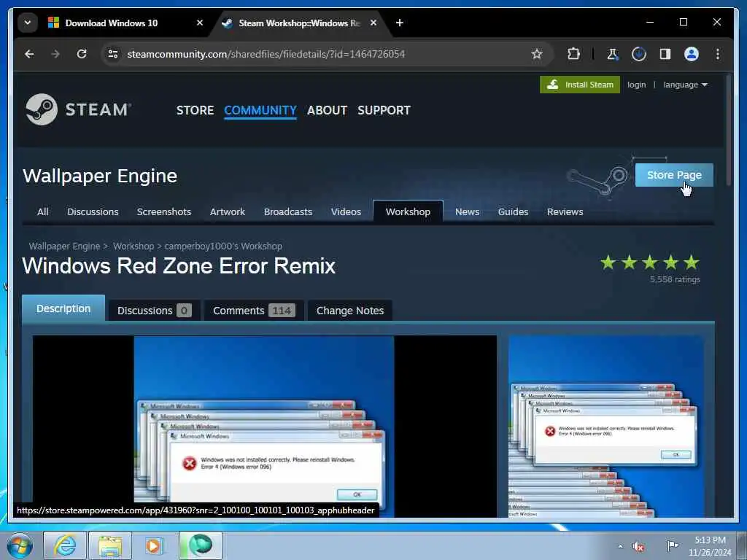
Task: Open the News tab
Action: pos(467,212)
